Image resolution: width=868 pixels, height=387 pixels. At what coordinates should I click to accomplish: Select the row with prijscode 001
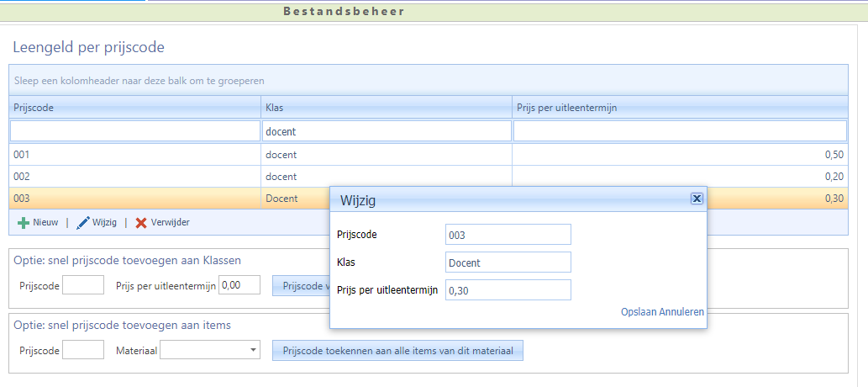(134, 155)
